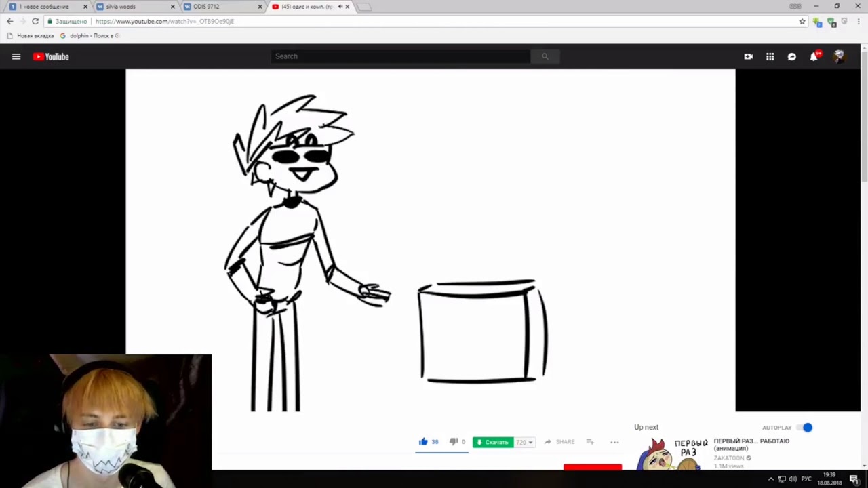Bookmark this page with the star

802,21
